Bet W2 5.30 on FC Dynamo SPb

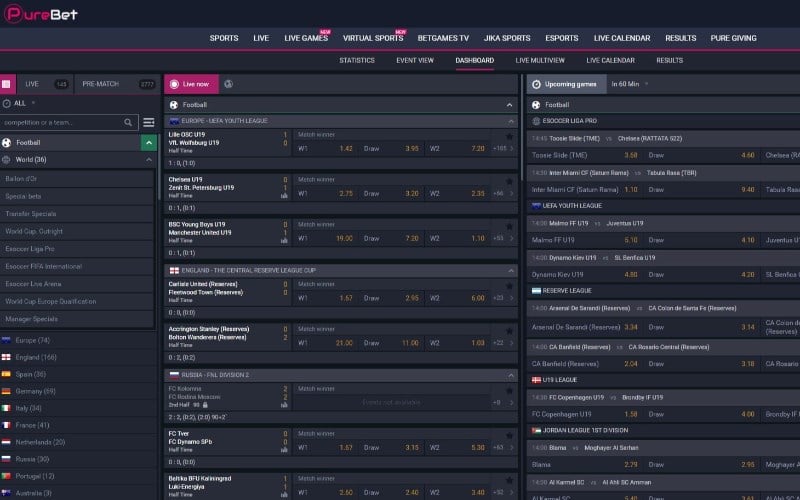pyautogui.click(x=457, y=447)
